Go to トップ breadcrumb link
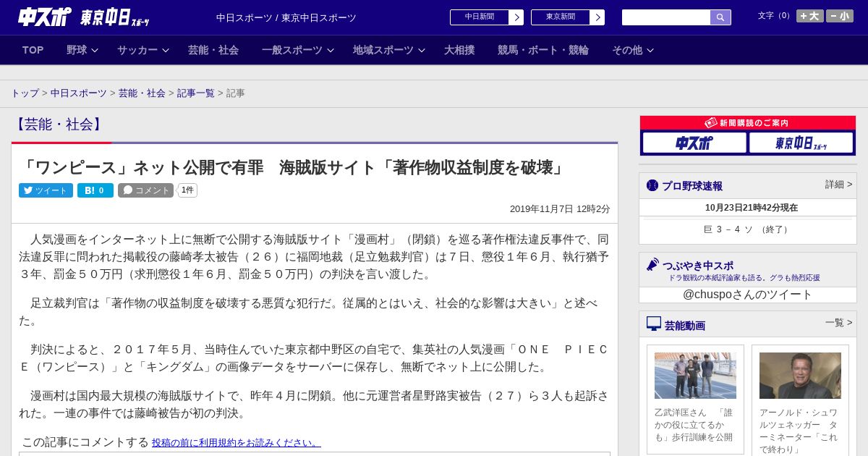868x456 pixels. [25, 93]
